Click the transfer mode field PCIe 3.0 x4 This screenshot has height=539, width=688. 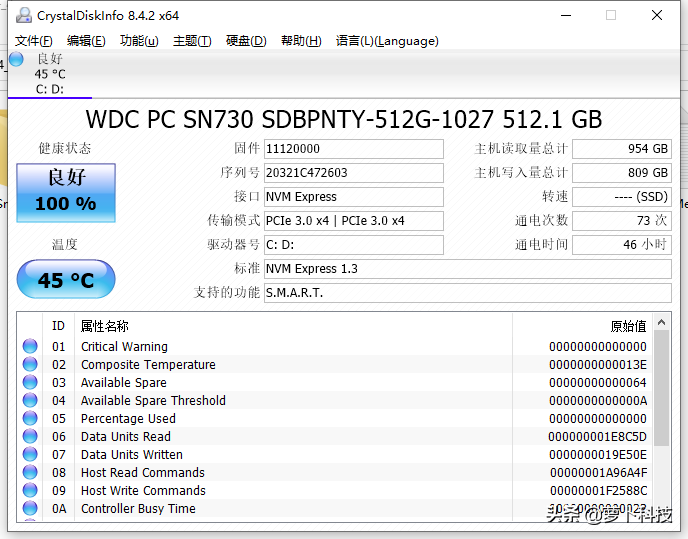(x=354, y=221)
